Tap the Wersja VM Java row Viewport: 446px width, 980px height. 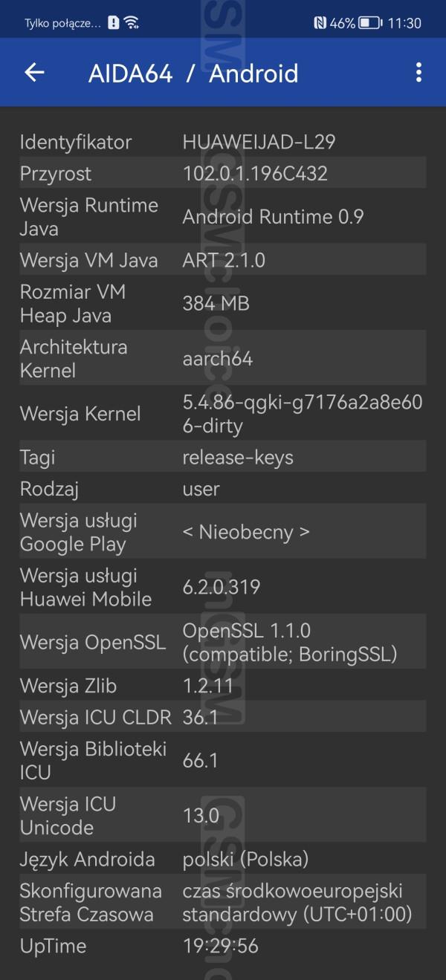pyautogui.click(x=222, y=260)
